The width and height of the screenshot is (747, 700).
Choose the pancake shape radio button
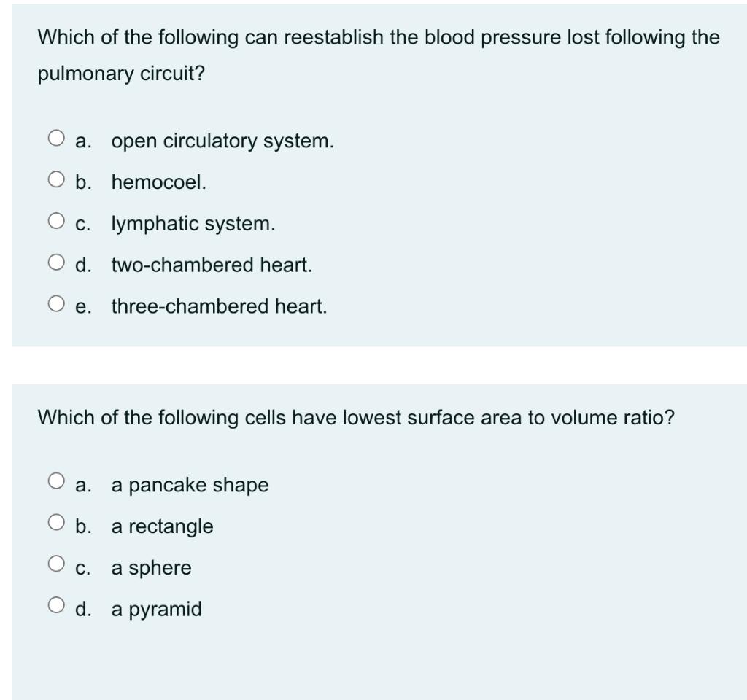point(55,483)
